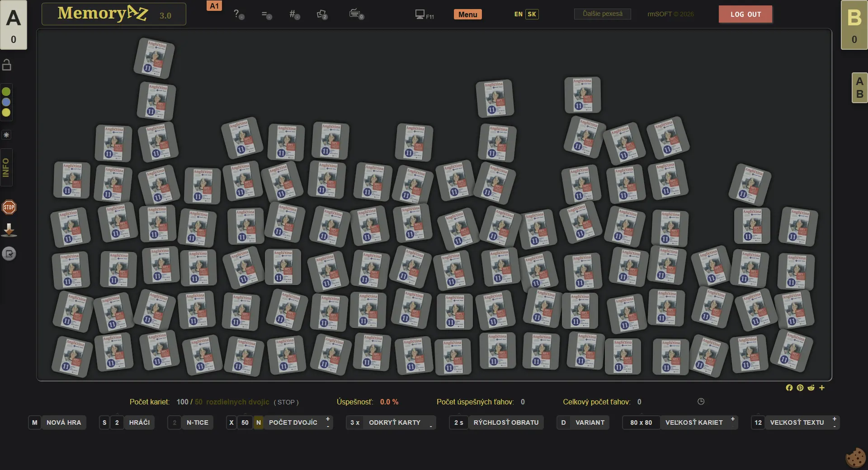
Task: Switch language to EN
Action: 518,14
